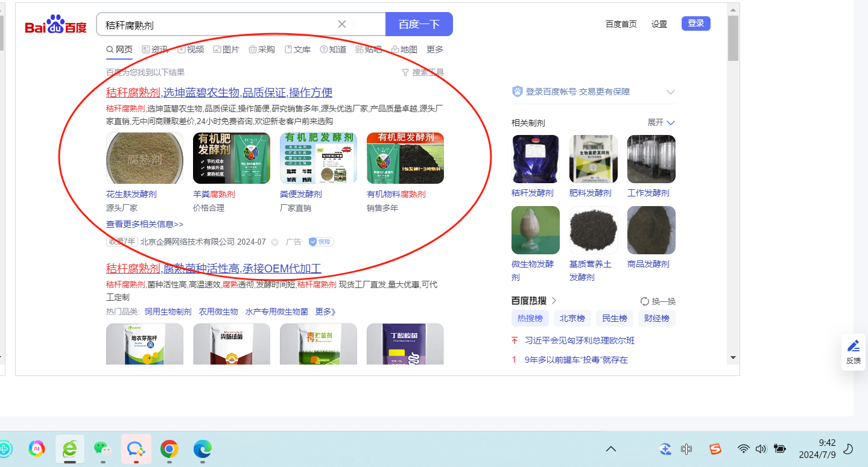Switch to the 采购 tab
This screenshot has width=868, height=467.
coord(262,49)
